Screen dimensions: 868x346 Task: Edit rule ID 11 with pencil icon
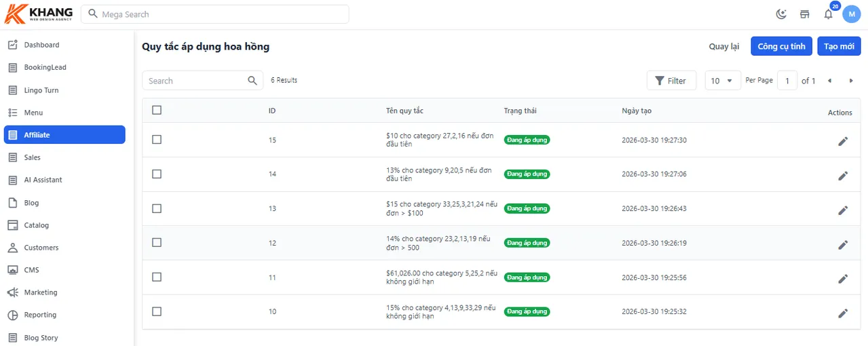click(843, 279)
